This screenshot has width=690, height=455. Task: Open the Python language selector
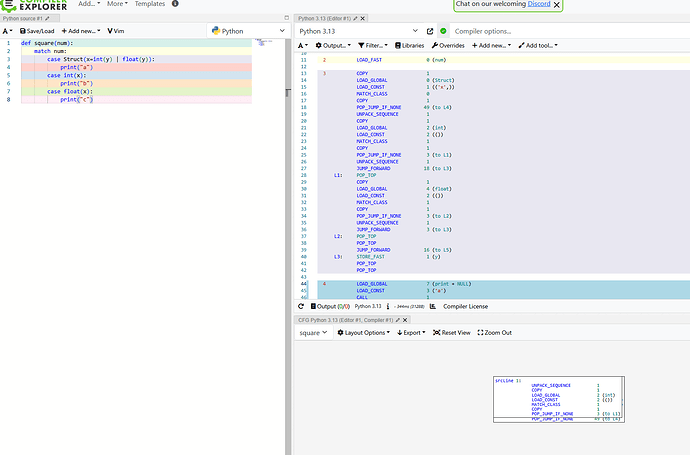point(249,31)
